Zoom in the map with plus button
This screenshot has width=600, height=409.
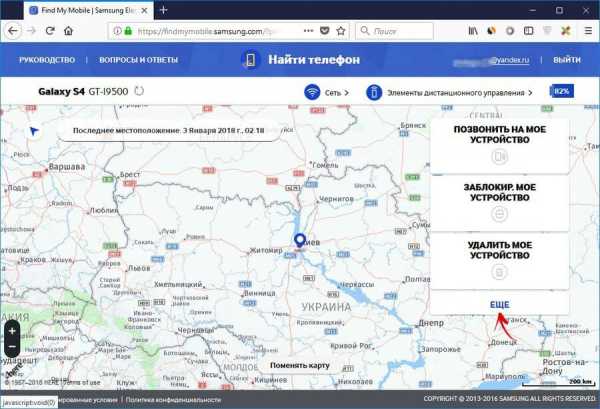pyautogui.click(x=12, y=330)
